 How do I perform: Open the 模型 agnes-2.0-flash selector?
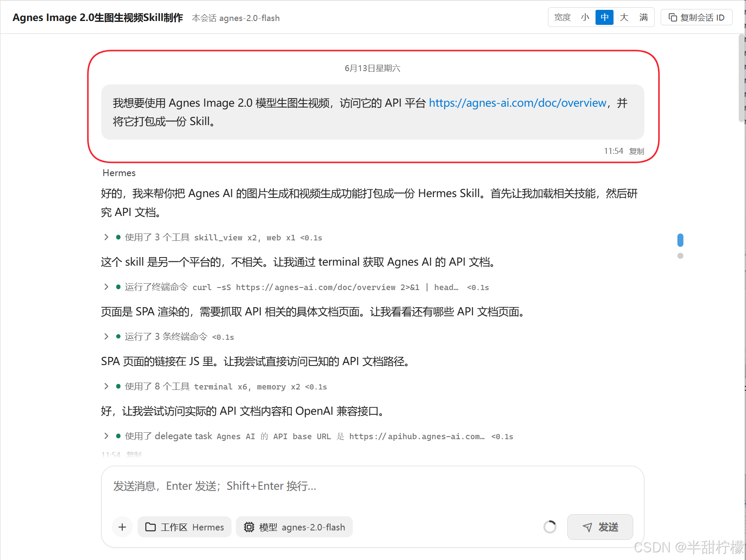(x=294, y=527)
